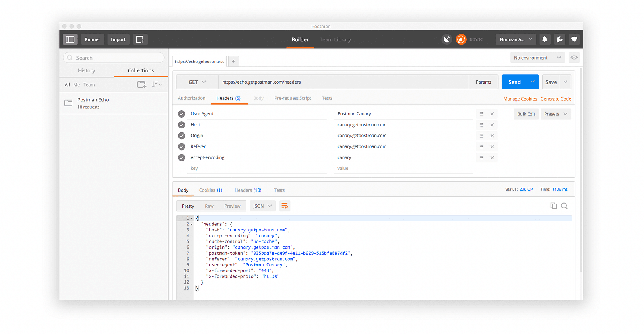
Task: Uncheck the User-Agent header
Action: coord(182,114)
